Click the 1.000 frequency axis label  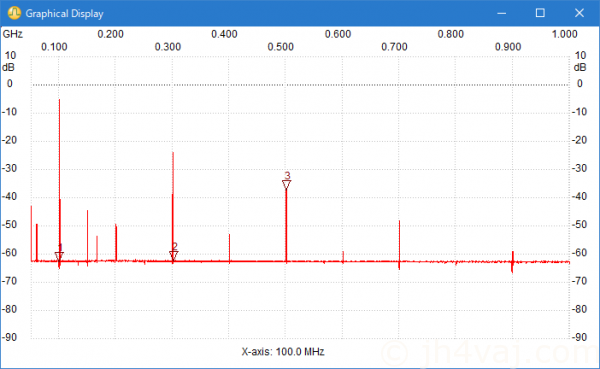coord(564,34)
